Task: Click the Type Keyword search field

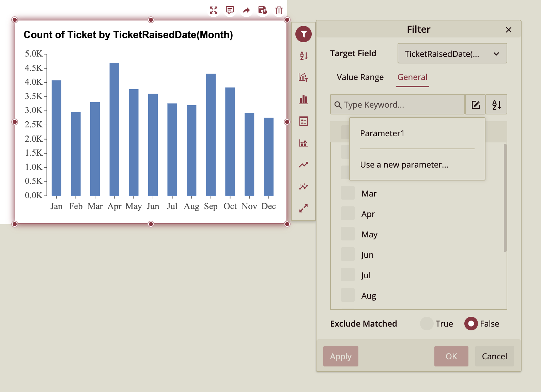Action: [x=398, y=105]
